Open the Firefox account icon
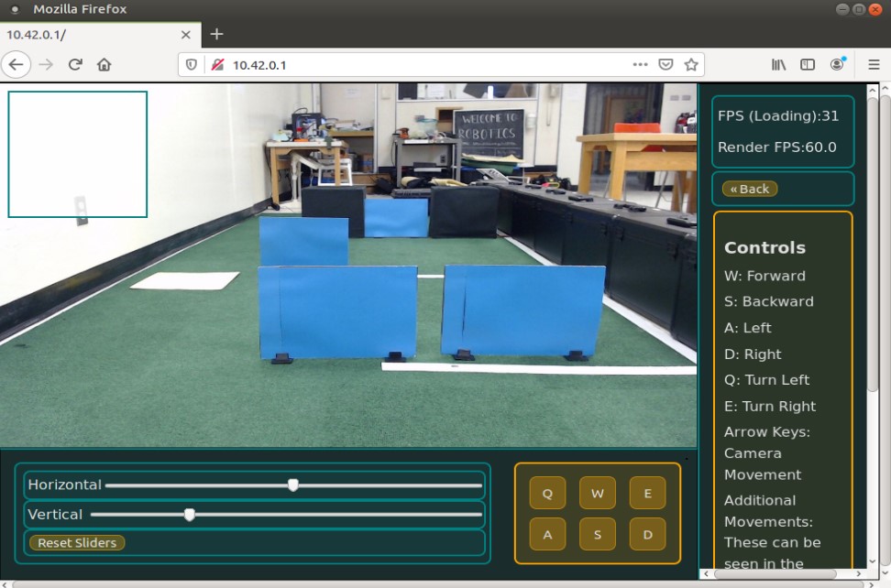The width and height of the screenshot is (891, 588). (x=837, y=65)
